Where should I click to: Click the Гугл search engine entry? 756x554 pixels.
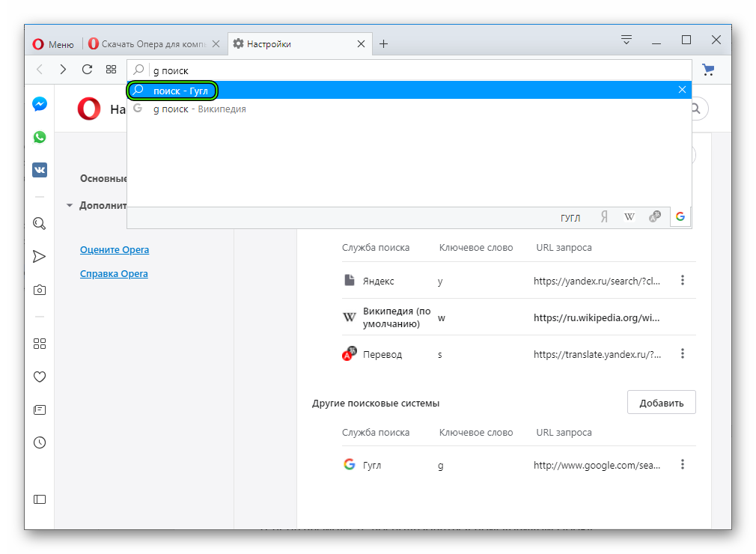point(372,465)
